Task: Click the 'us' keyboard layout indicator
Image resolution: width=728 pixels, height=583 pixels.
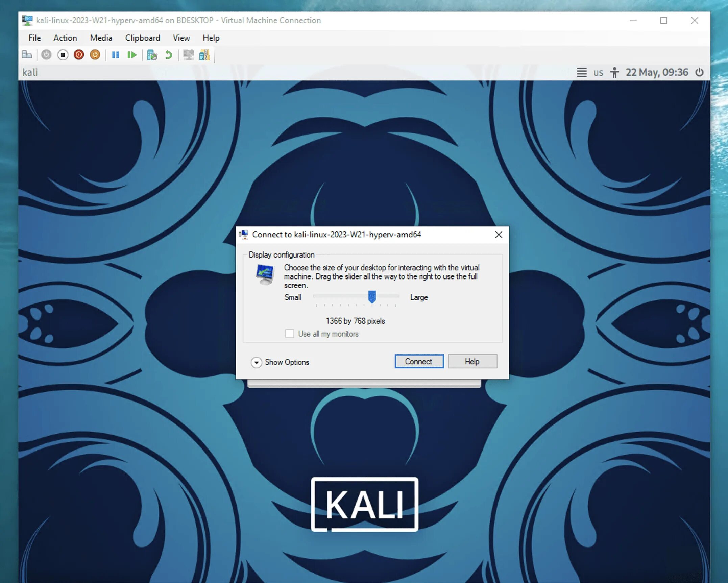Action: pos(598,73)
